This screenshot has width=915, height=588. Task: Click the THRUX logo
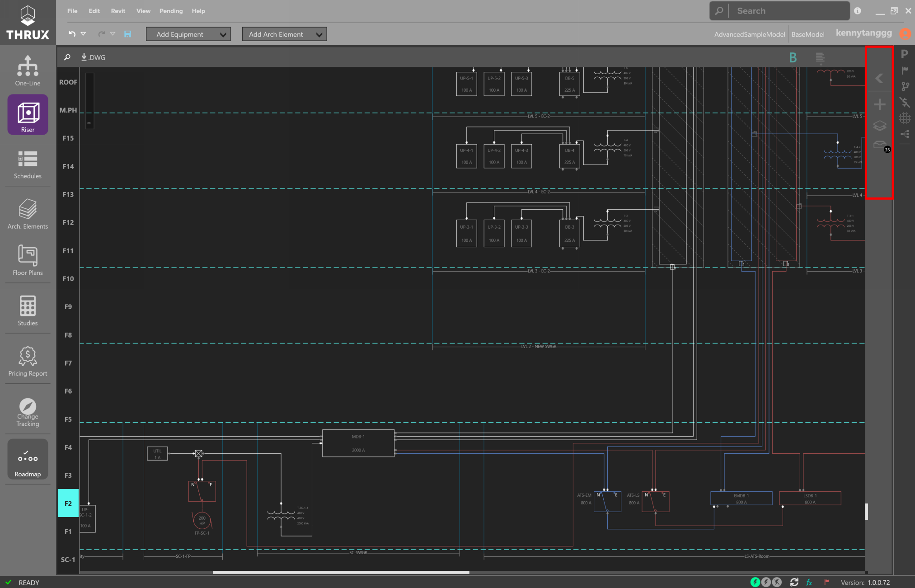click(28, 23)
